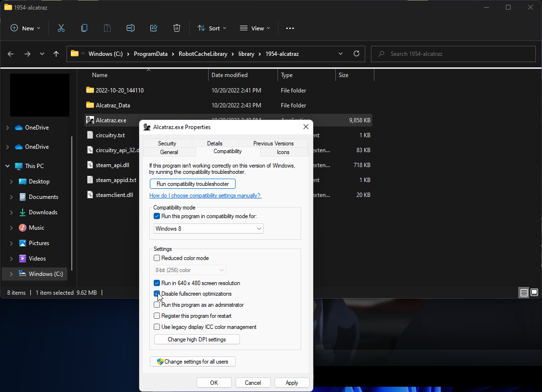Toggle Disable fullscreen optimizations checkbox

click(x=157, y=294)
